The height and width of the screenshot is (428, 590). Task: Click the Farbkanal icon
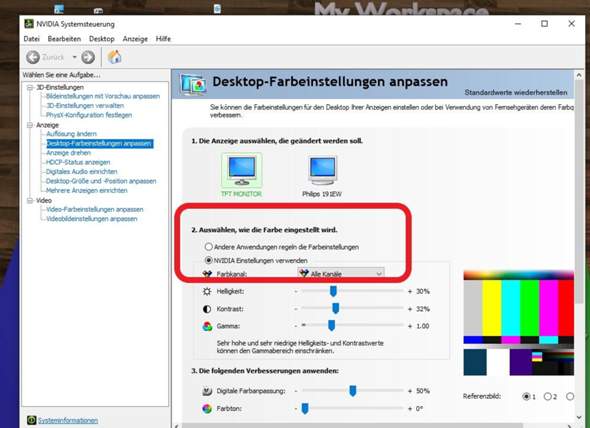click(x=207, y=274)
